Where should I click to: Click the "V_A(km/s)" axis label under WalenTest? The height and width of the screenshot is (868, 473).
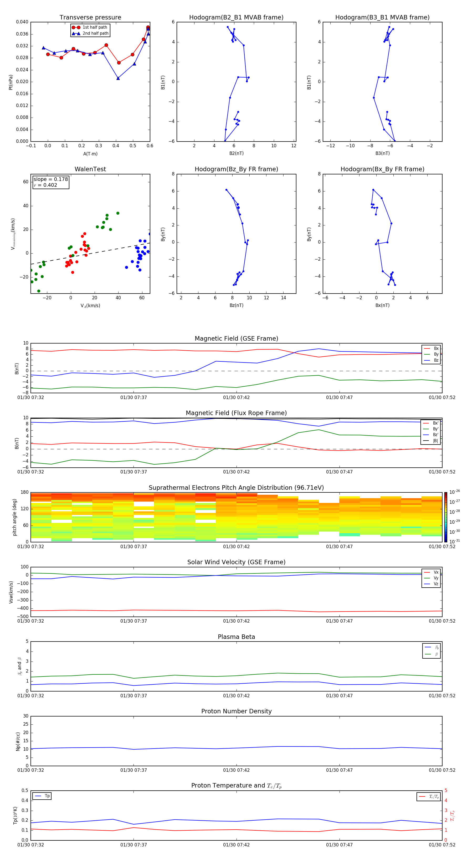(x=90, y=306)
